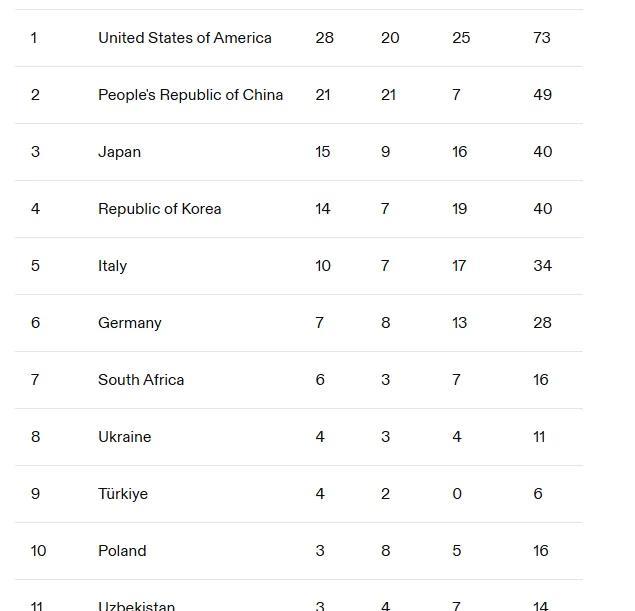Viewport: 635px width, 611px height.
Task: Select the Ukraine row name
Action: 124,437
